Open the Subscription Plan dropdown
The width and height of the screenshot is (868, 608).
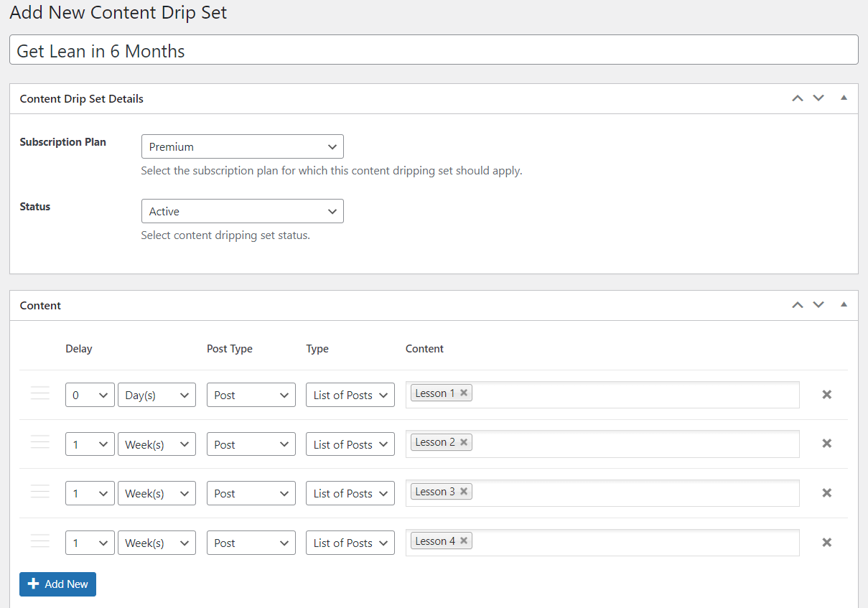click(x=243, y=146)
